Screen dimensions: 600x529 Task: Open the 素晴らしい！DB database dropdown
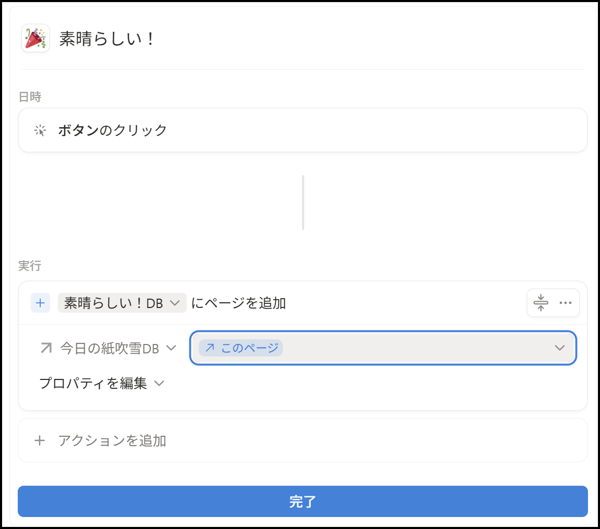pyautogui.click(x=122, y=303)
